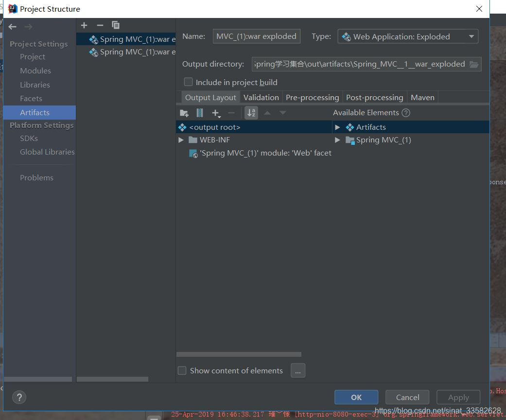Open the Maven tab
Image resolution: width=506 pixels, height=420 pixels.
pyautogui.click(x=422, y=98)
